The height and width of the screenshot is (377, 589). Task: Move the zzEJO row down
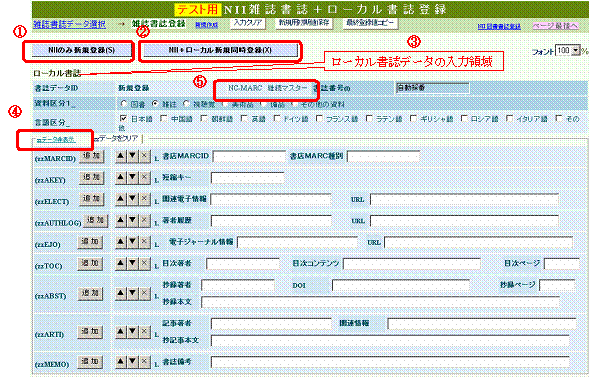132,242
